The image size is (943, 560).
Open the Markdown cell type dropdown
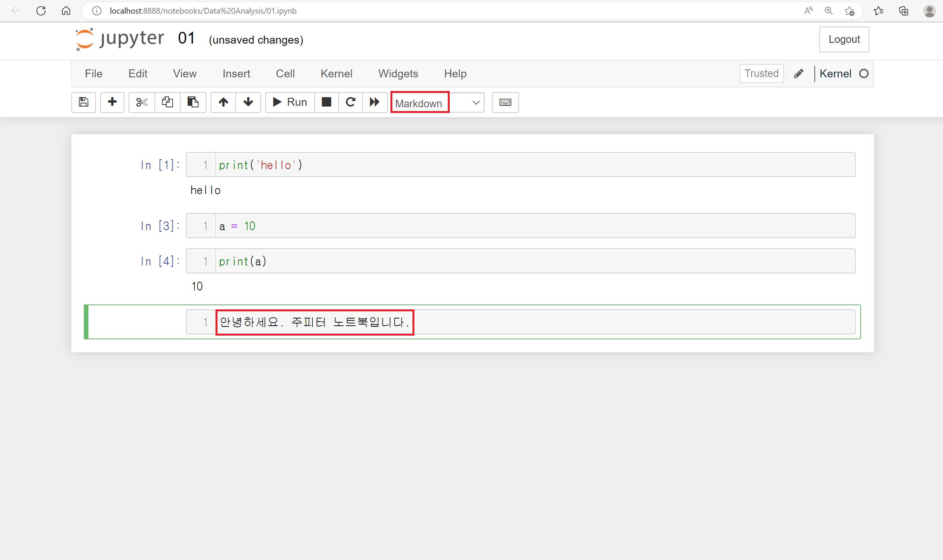438,103
